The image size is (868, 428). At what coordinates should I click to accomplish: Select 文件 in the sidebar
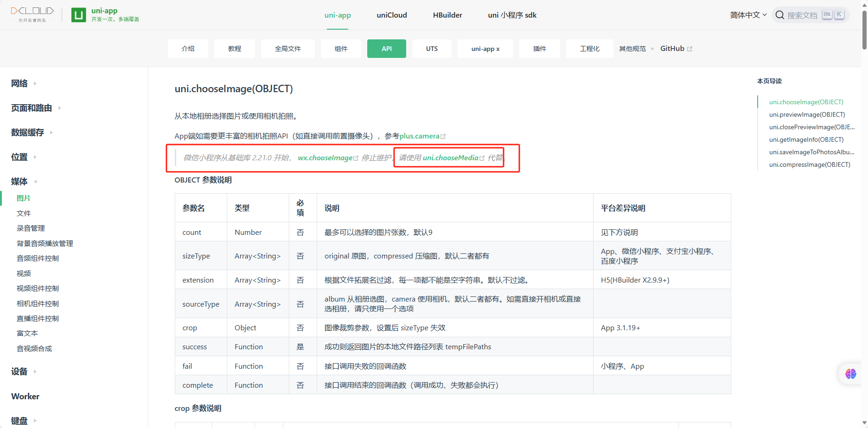click(x=24, y=213)
